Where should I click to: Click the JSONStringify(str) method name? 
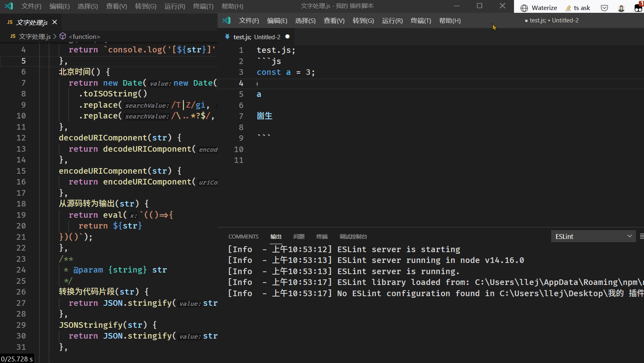[x=103, y=325]
